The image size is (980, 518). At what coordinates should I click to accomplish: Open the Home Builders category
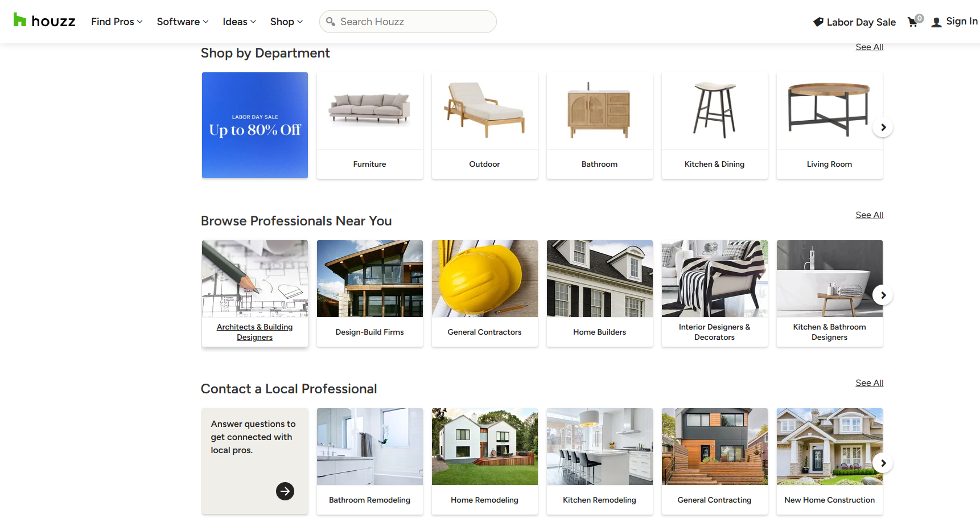click(x=599, y=294)
